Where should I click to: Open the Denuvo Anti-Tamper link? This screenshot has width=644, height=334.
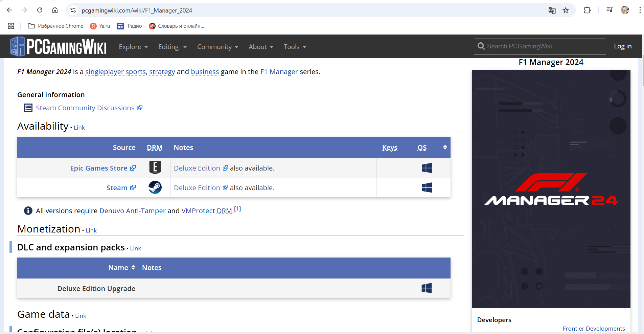coord(133,211)
